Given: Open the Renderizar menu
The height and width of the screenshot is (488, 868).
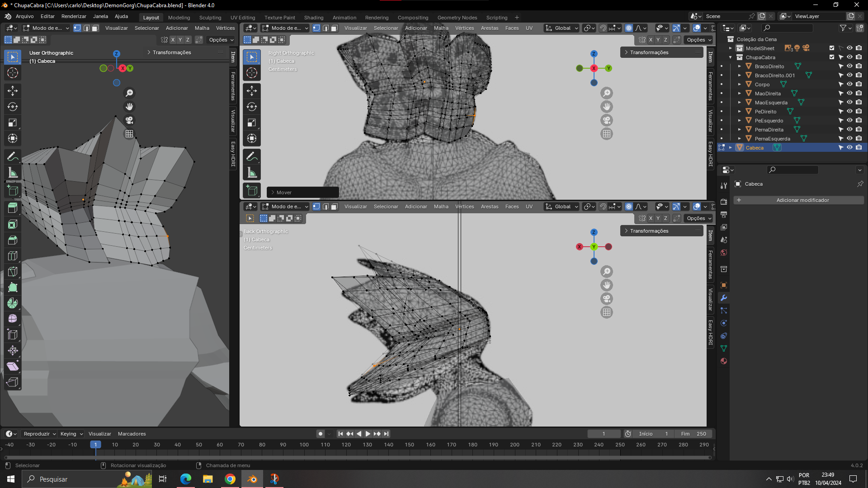Looking at the screenshot, I should [x=74, y=16].
